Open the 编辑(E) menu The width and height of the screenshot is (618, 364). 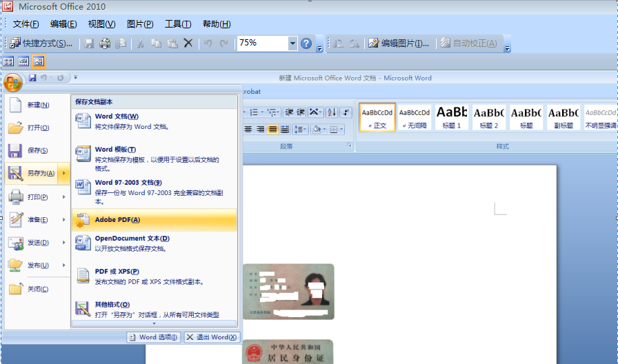[63, 24]
